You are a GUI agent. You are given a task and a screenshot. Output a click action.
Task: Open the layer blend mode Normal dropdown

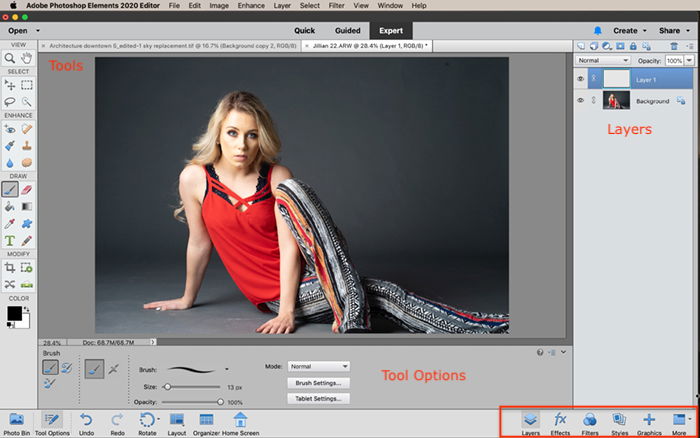603,60
